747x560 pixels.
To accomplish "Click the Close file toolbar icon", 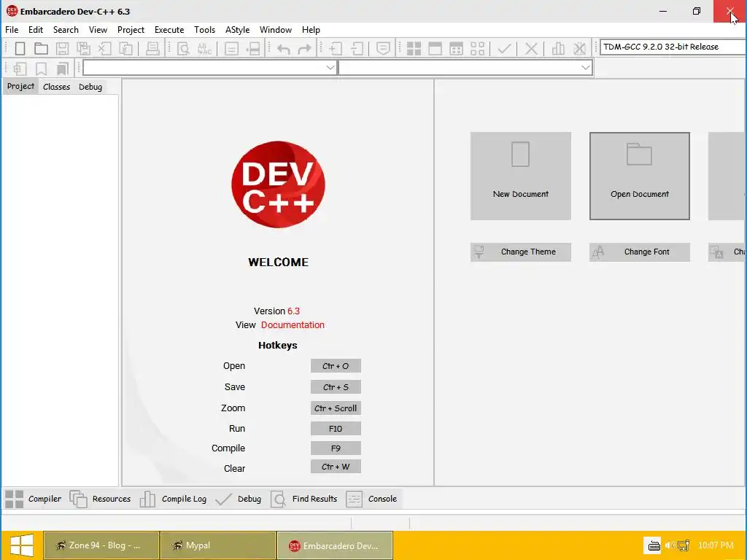I will pos(105,49).
